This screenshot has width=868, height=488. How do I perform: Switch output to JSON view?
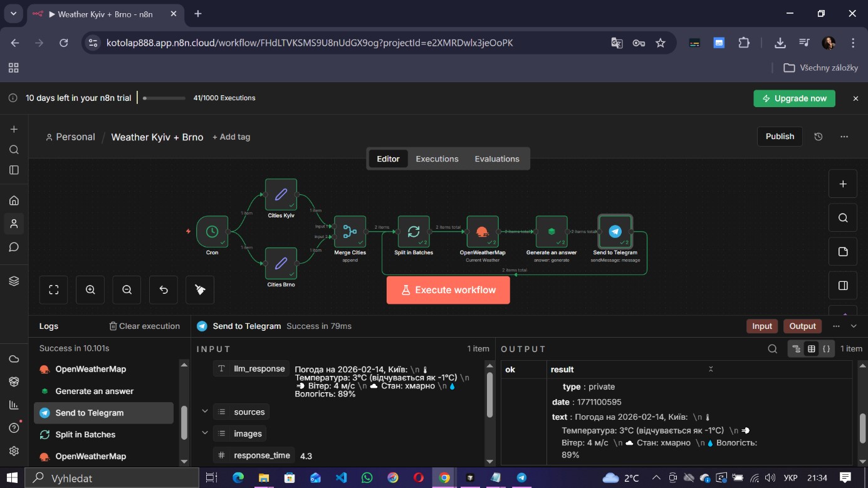827,349
